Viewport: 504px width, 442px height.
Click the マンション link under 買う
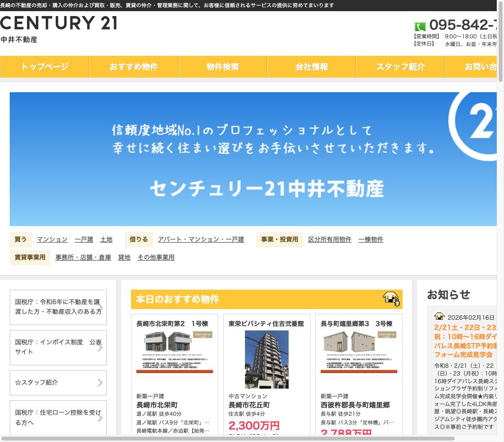point(52,240)
